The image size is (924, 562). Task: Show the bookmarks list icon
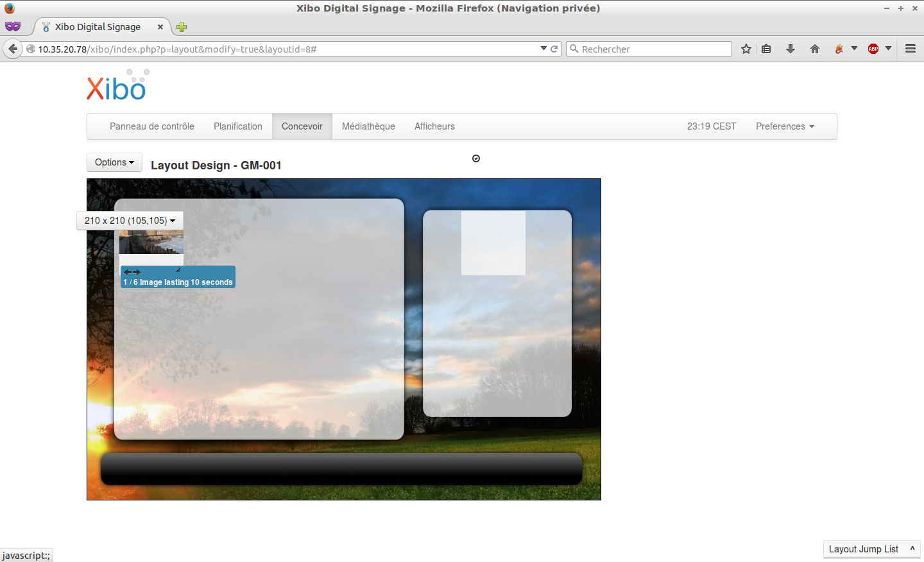pyautogui.click(x=766, y=49)
